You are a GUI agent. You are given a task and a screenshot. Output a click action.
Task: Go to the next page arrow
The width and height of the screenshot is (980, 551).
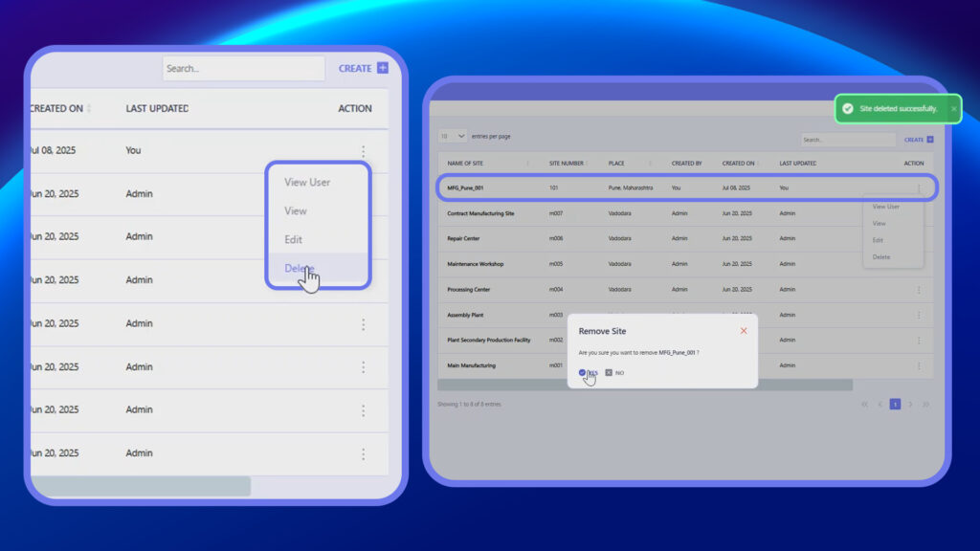point(910,405)
